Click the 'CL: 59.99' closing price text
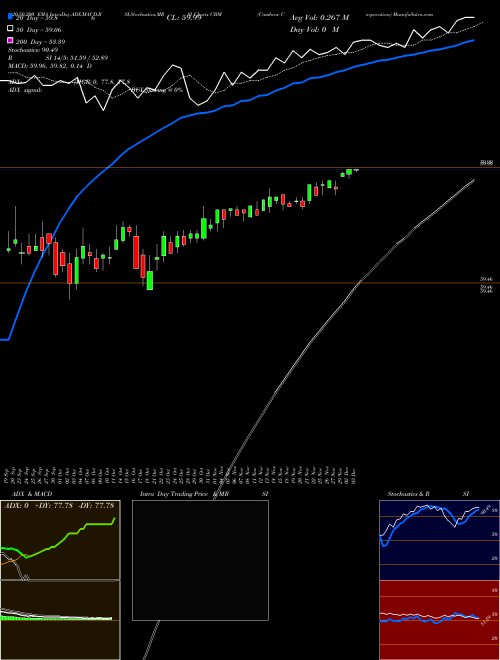Image resolution: width=500 pixels, height=660 pixels. [x=184, y=18]
